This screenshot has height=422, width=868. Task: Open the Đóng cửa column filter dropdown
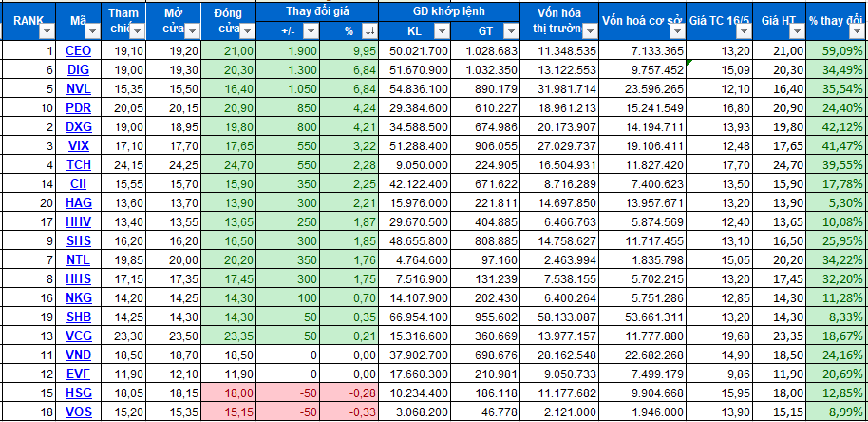(247, 31)
